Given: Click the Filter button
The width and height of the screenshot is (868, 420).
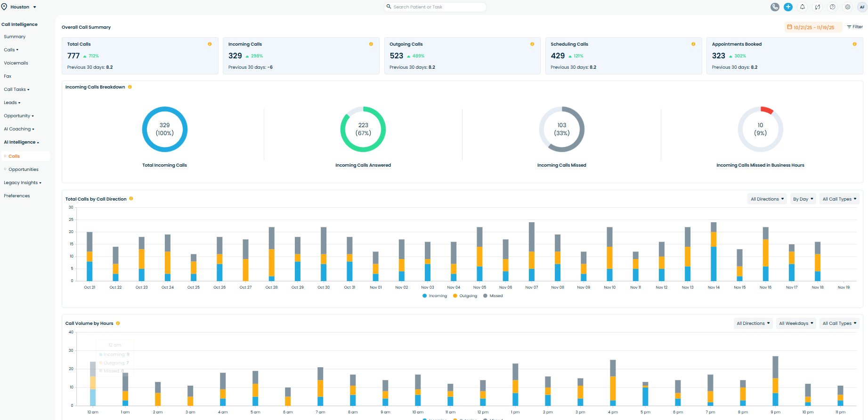Looking at the screenshot, I should click(855, 27).
